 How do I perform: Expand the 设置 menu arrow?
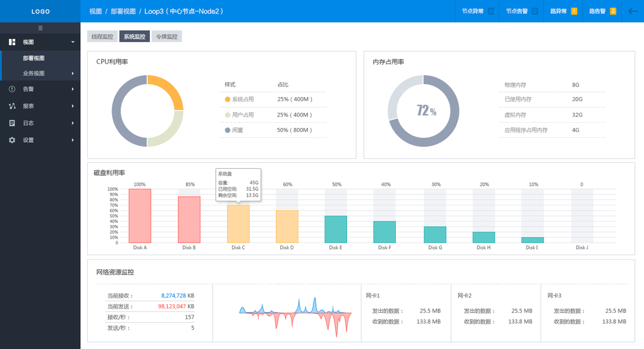[x=73, y=140]
